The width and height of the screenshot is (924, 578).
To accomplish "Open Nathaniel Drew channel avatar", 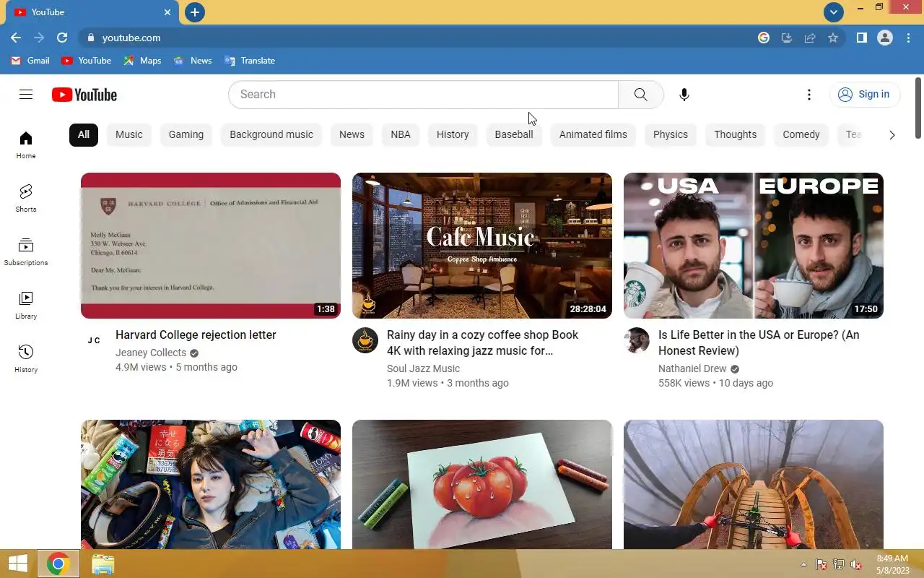I will (x=637, y=340).
